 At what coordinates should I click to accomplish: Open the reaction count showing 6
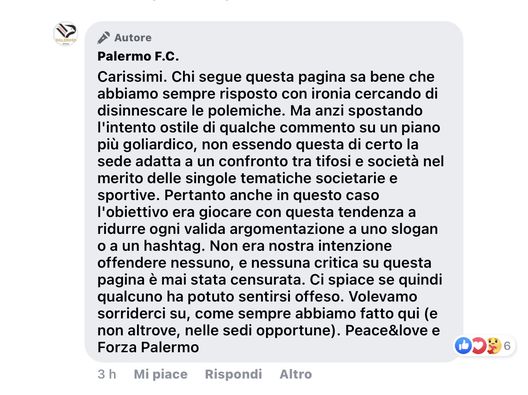pyautogui.click(x=507, y=346)
